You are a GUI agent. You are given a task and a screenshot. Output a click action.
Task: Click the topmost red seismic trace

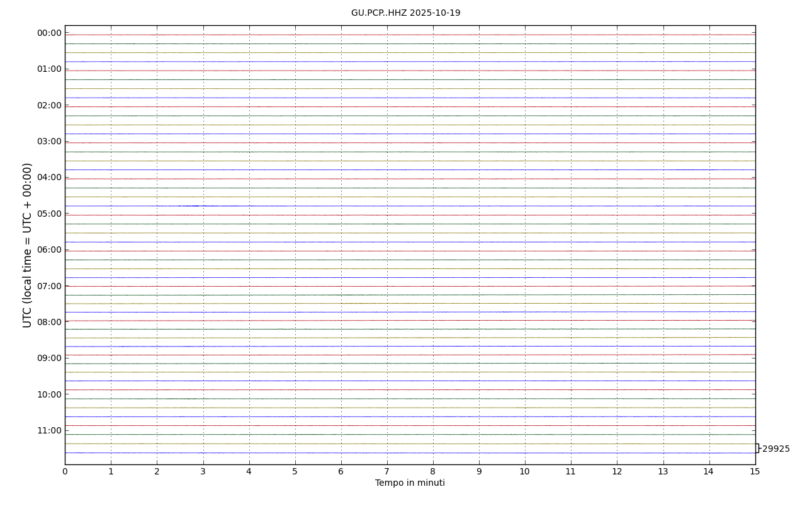pos(409,35)
